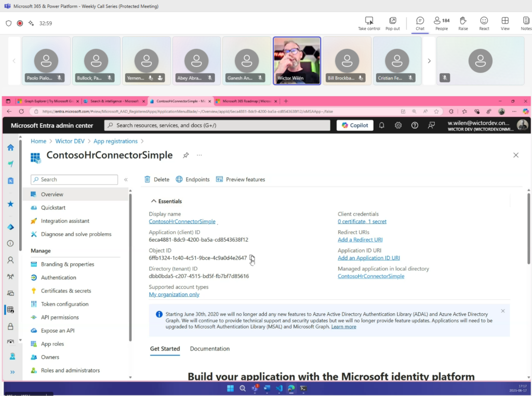Open Copilot in Entra admin center
The image size is (532, 396).
tap(355, 125)
